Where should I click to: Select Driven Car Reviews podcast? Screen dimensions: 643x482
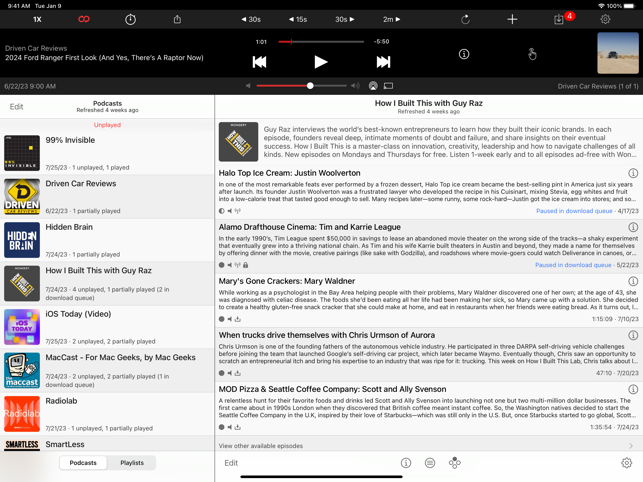(107, 196)
